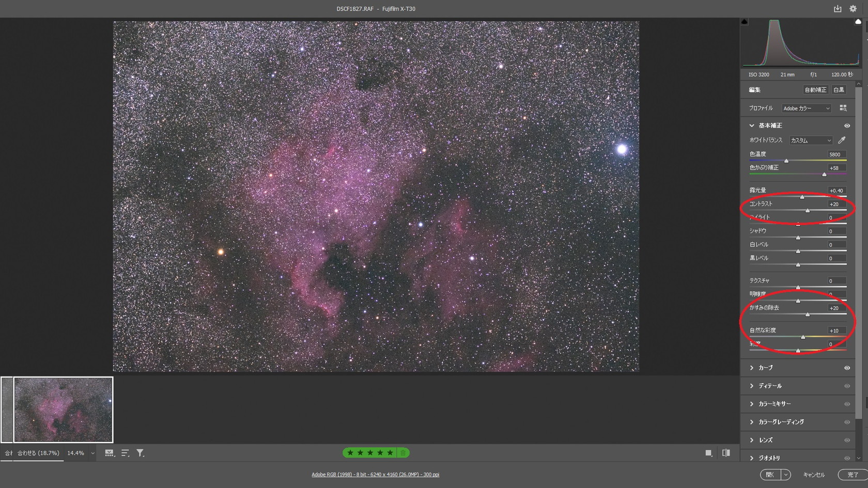Expand the カーブ panel

click(x=752, y=368)
